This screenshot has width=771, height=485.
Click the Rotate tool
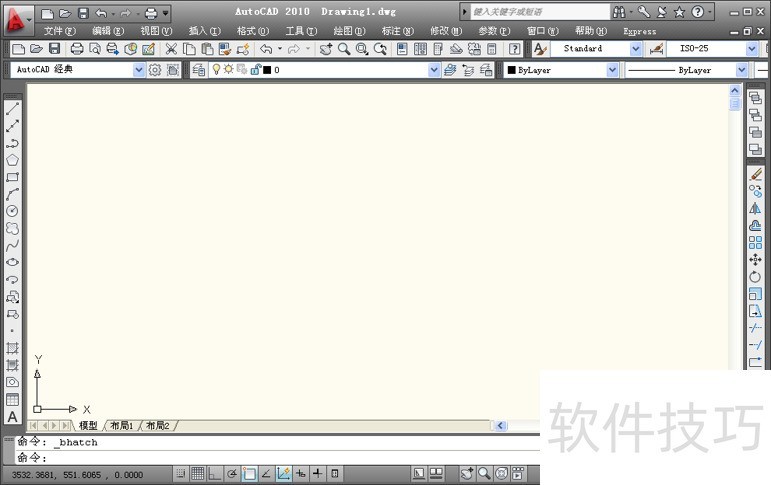(x=755, y=276)
